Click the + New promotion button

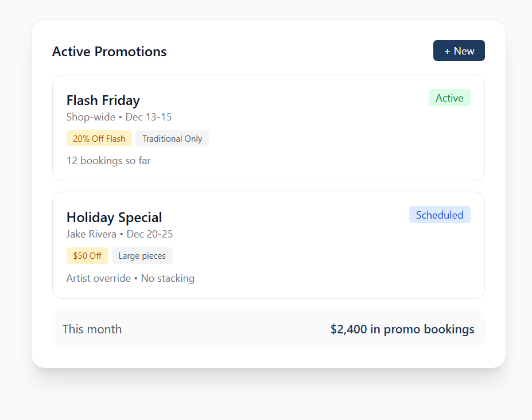pos(459,50)
